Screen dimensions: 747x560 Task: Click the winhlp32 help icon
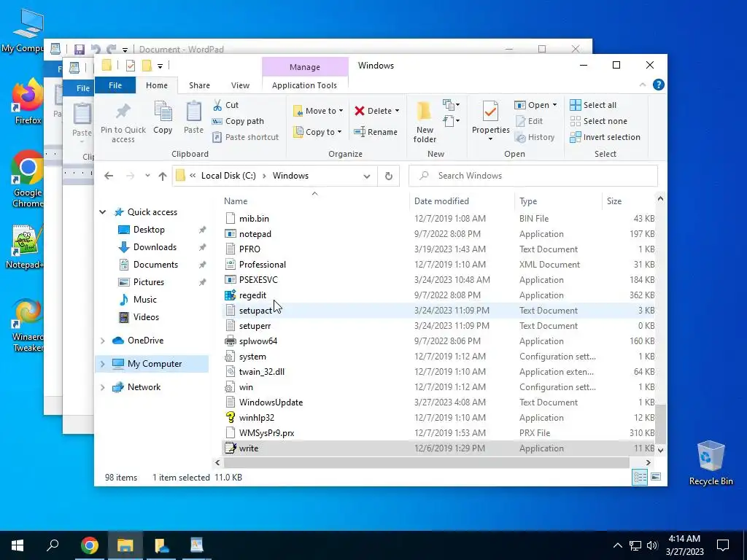coord(230,418)
